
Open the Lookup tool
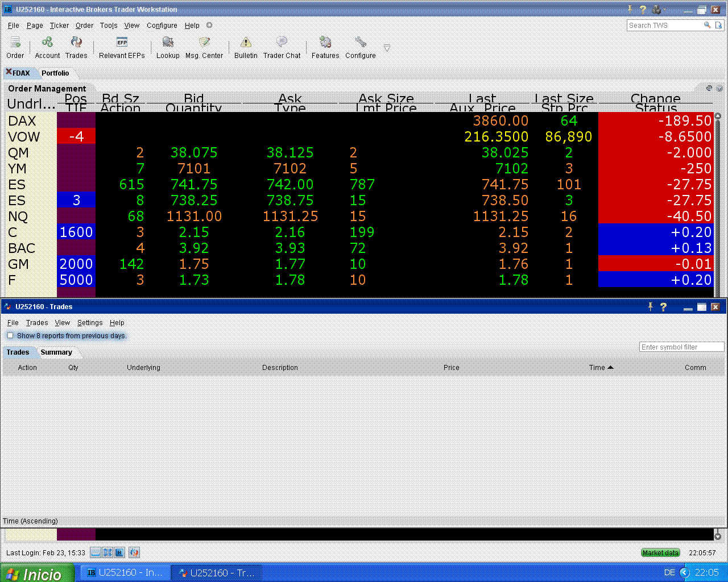pyautogui.click(x=168, y=48)
